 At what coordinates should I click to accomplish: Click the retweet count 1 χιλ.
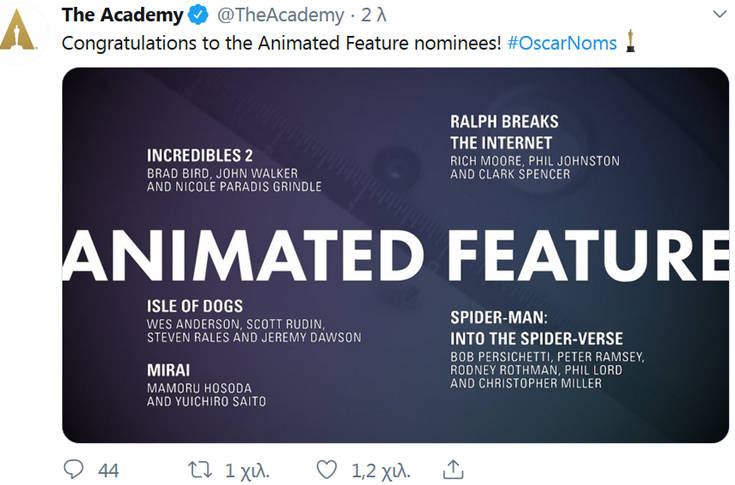click(x=247, y=471)
